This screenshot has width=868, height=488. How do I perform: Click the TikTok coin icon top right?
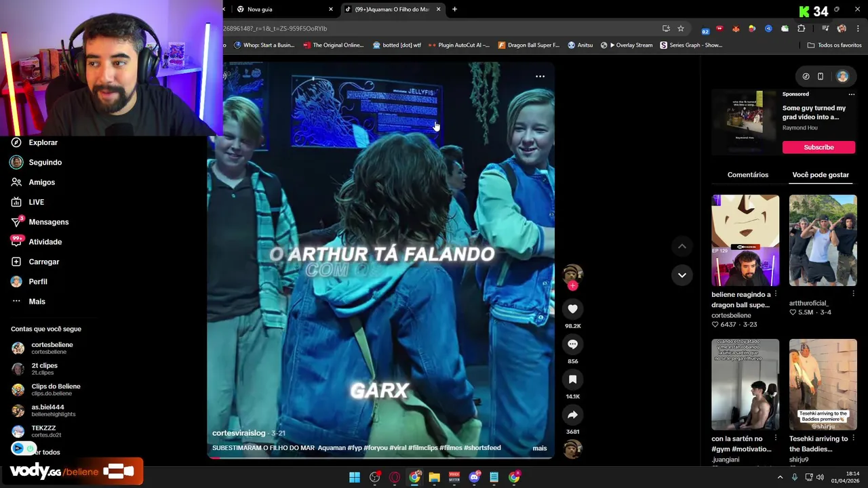point(806,77)
